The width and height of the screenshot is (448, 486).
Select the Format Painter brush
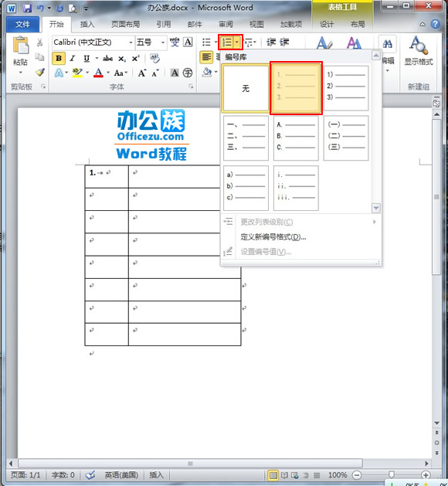tap(39, 72)
